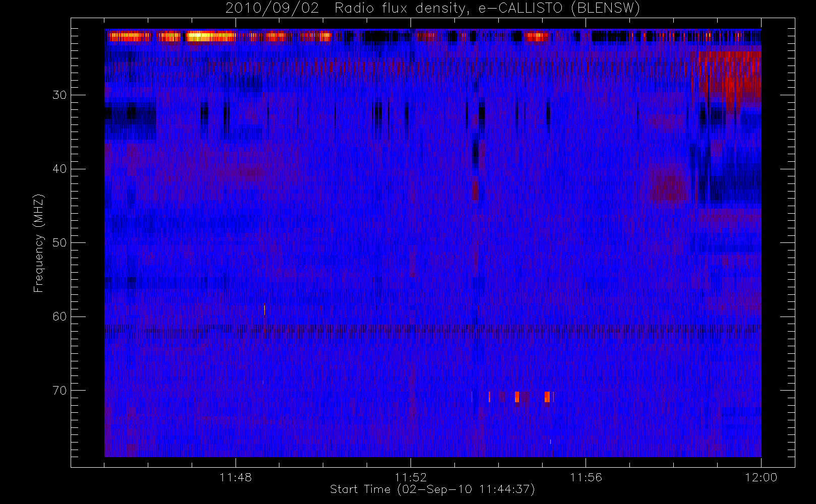816x504 pixels.
Task: Click the 'Start Time (02-Sep-10 11:44:37)' label
Action: 432,489
